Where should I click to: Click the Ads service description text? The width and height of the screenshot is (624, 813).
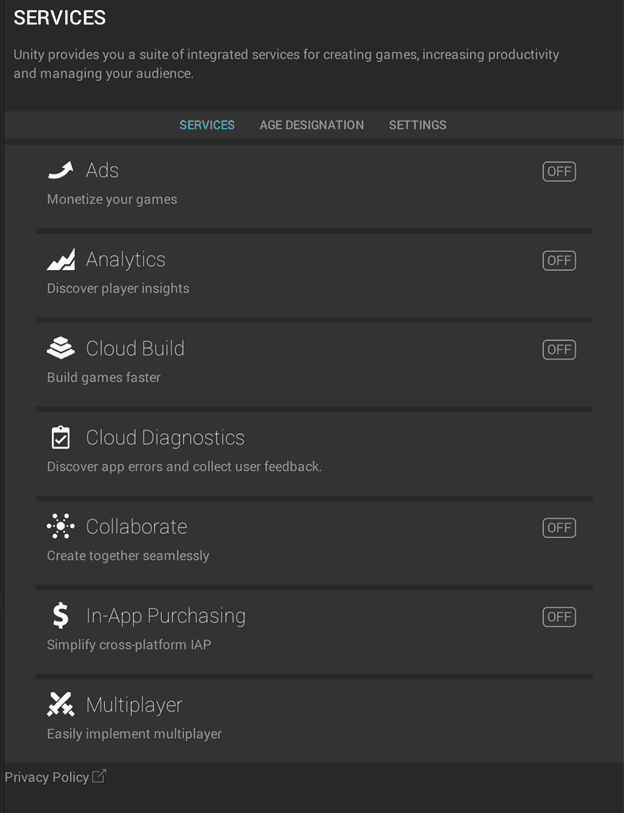coord(111,199)
